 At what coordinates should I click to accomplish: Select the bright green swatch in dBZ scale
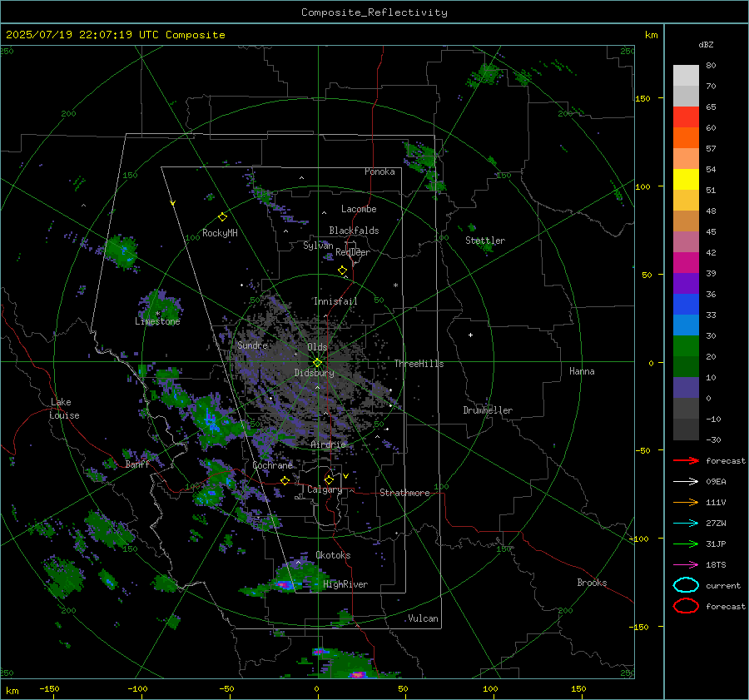686,345
